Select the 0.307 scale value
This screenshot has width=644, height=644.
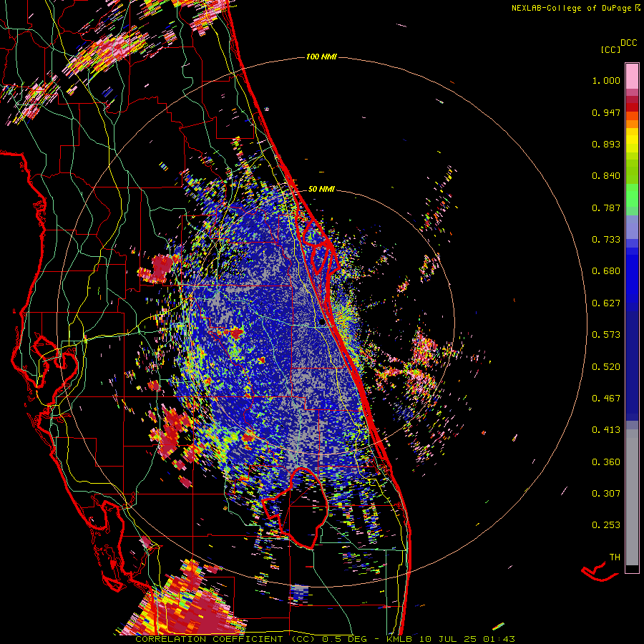click(606, 494)
